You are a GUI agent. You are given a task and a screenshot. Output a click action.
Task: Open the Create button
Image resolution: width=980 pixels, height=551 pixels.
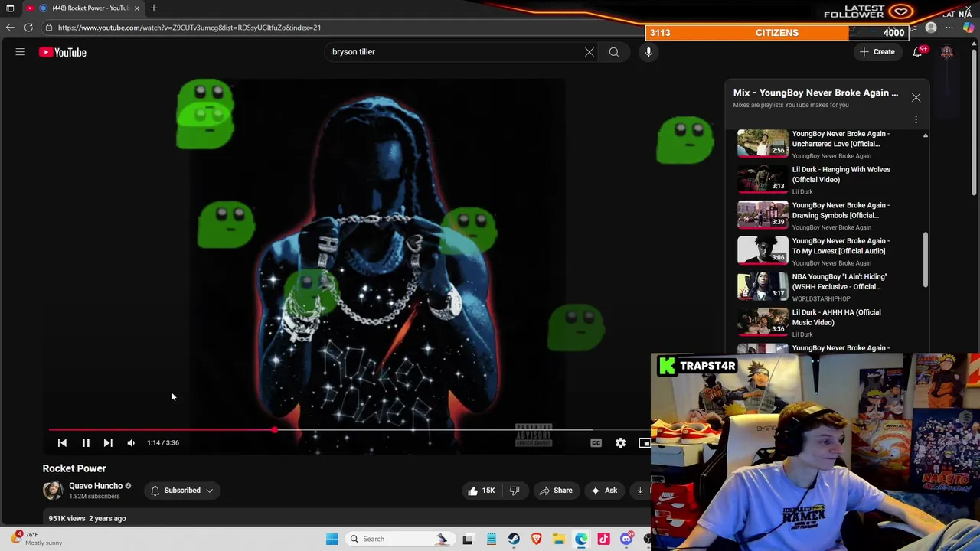(x=877, y=52)
